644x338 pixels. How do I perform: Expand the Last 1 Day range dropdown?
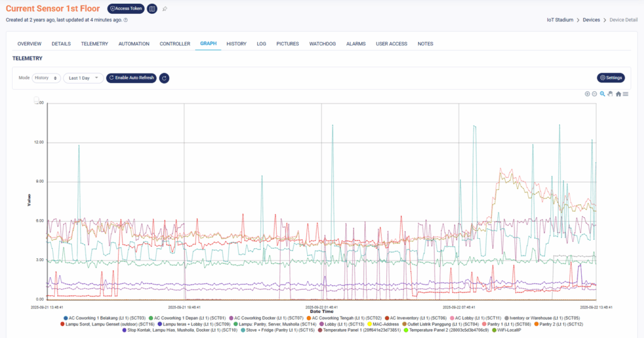point(83,78)
